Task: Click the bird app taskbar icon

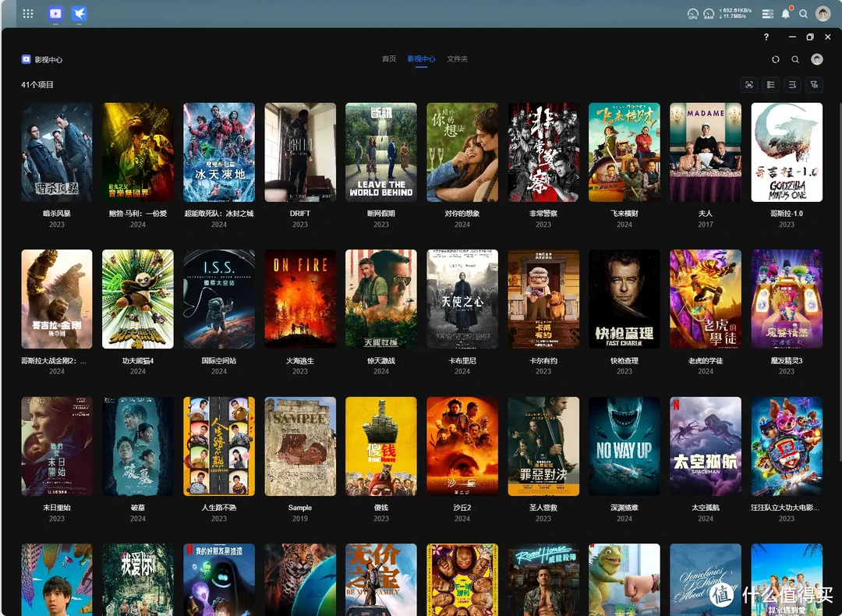Action: (80, 13)
